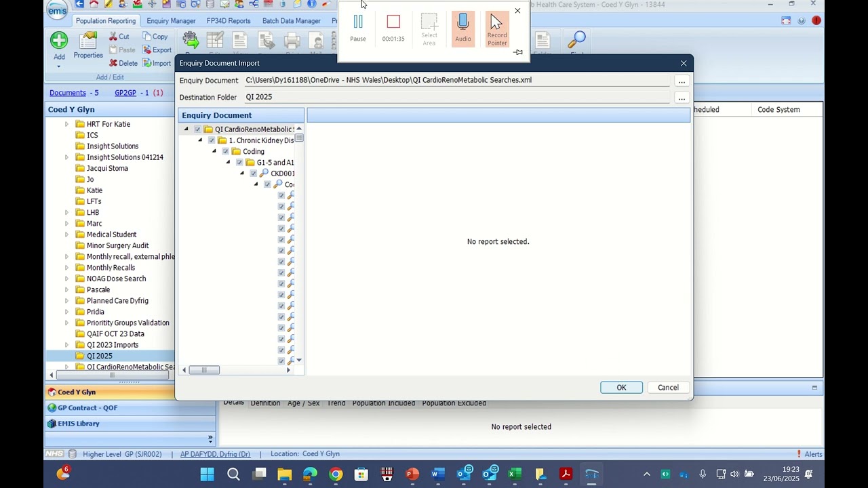This screenshot has width=868, height=488.
Task: Stop the screen recording
Action: [x=393, y=28]
